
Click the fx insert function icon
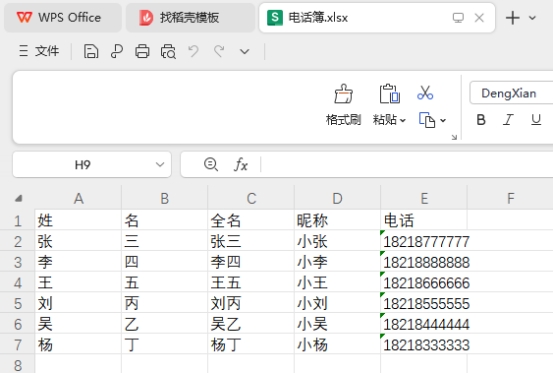pos(241,165)
